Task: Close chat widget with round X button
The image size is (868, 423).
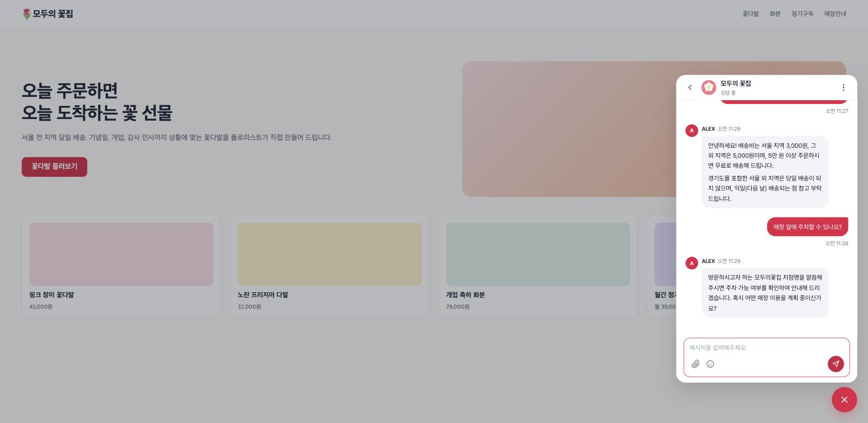Action: point(844,400)
